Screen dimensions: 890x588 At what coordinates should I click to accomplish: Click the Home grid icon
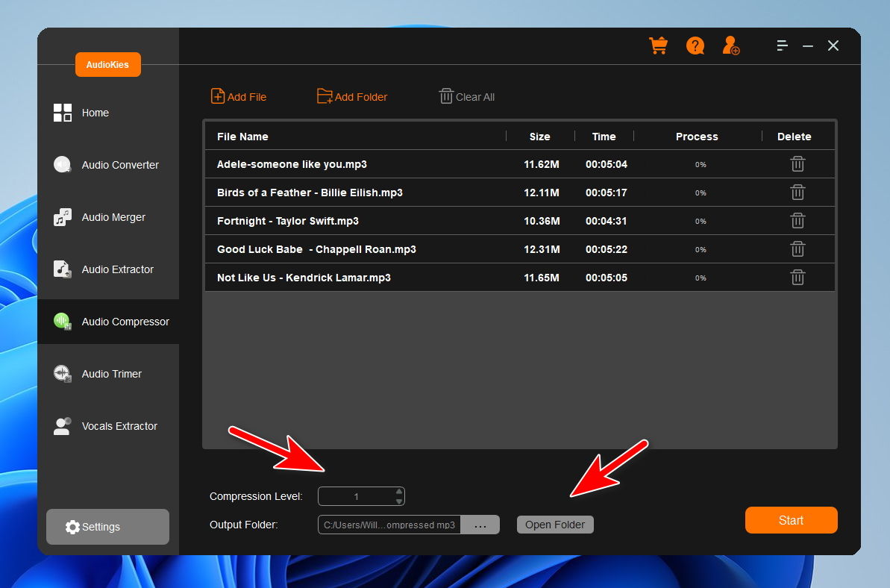coord(63,113)
